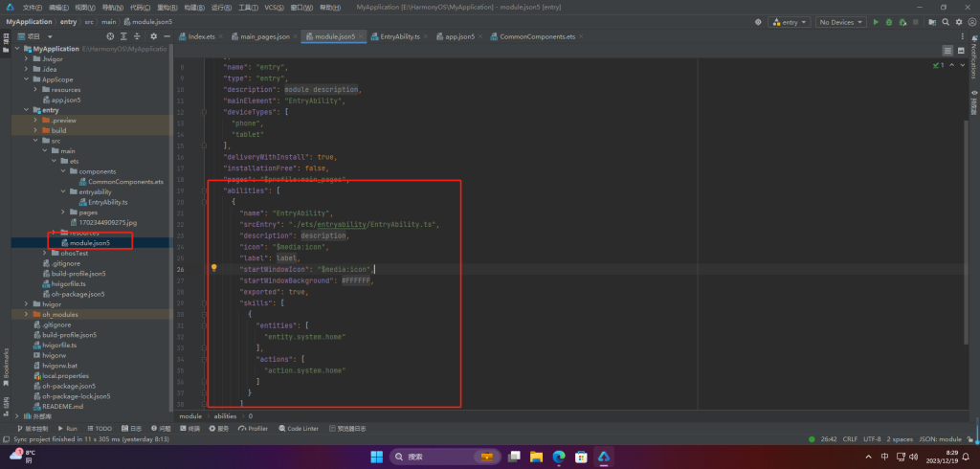Click the green Run button in toolbar
The height and width of the screenshot is (469, 980).
coord(874,21)
